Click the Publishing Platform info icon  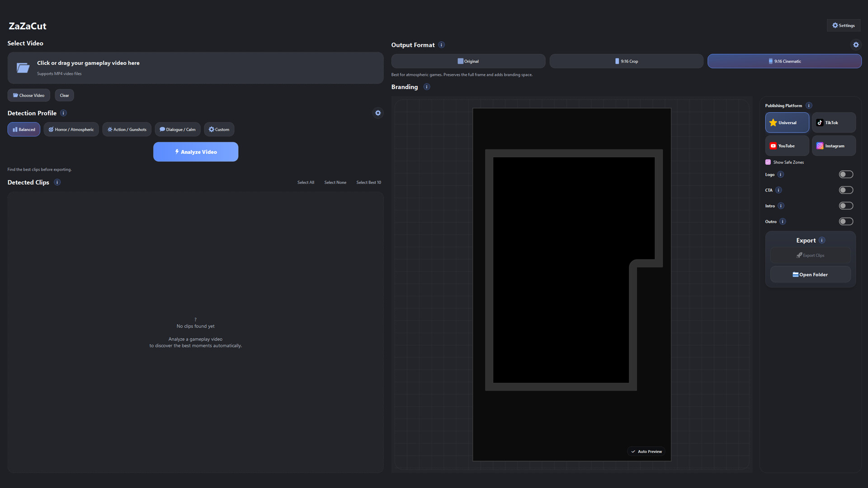809,105
